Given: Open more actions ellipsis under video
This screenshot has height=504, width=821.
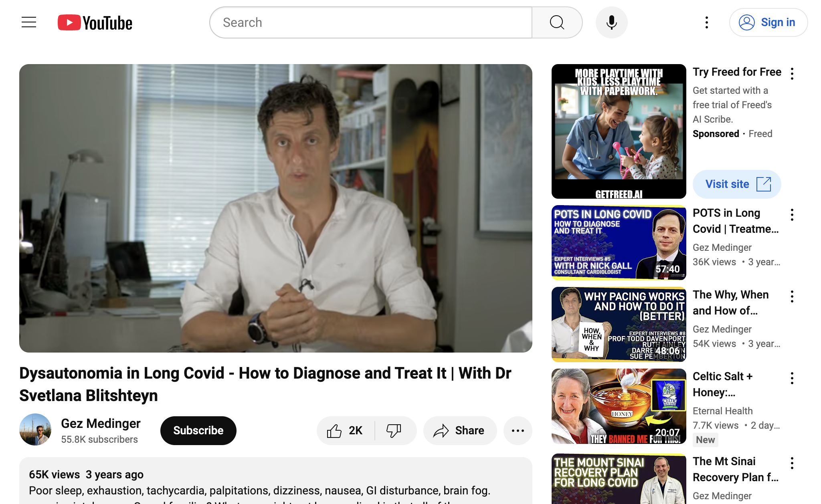Looking at the screenshot, I should 518,430.
